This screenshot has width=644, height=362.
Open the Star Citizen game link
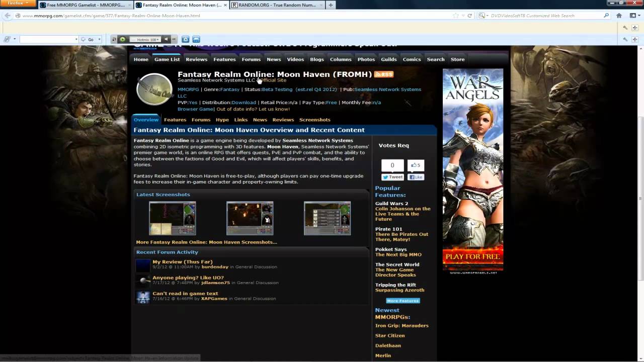390,336
